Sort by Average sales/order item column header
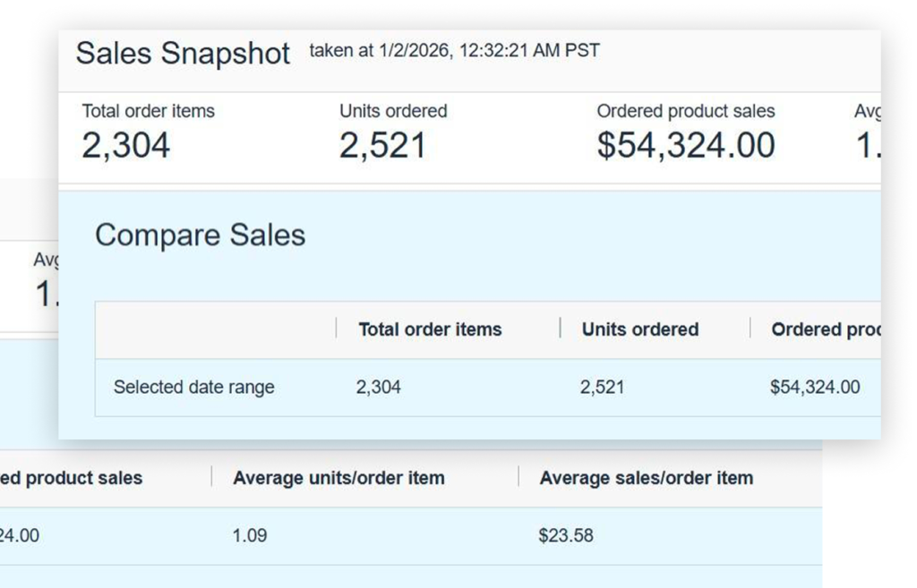 click(x=646, y=478)
